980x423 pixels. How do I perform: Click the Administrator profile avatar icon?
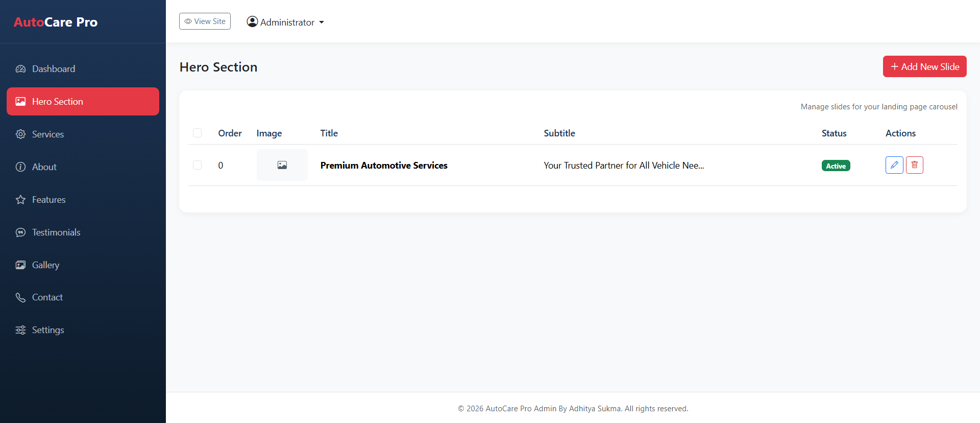[x=252, y=21]
